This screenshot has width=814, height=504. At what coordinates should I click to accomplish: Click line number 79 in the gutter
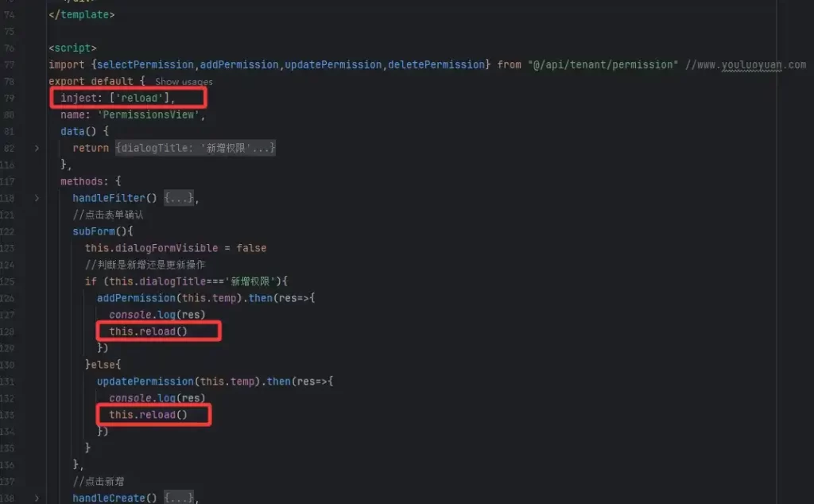[10, 98]
